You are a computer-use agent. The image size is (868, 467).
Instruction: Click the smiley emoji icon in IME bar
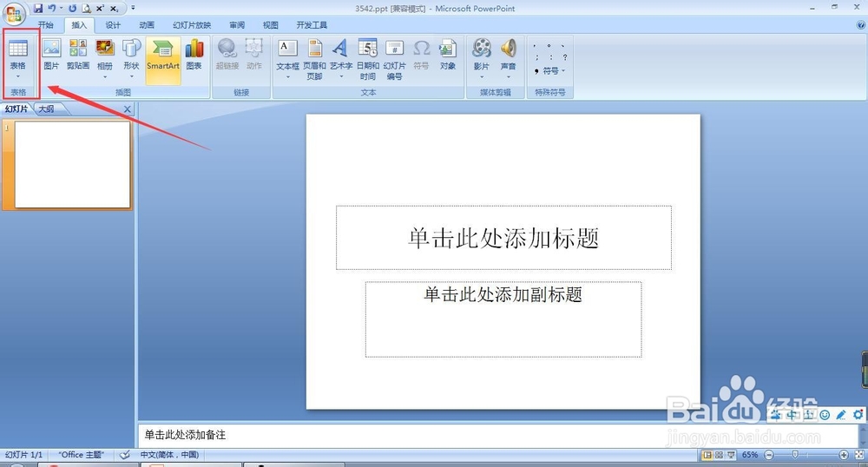point(825,414)
